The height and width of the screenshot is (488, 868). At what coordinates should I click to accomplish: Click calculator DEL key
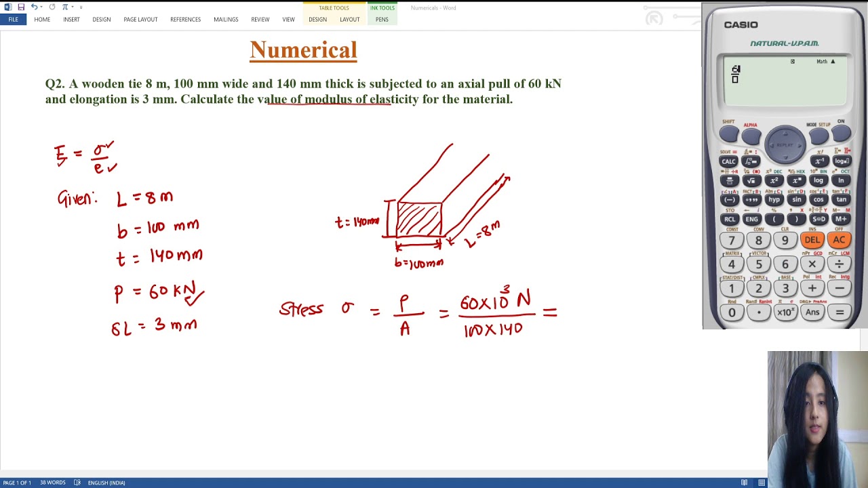coord(812,240)
